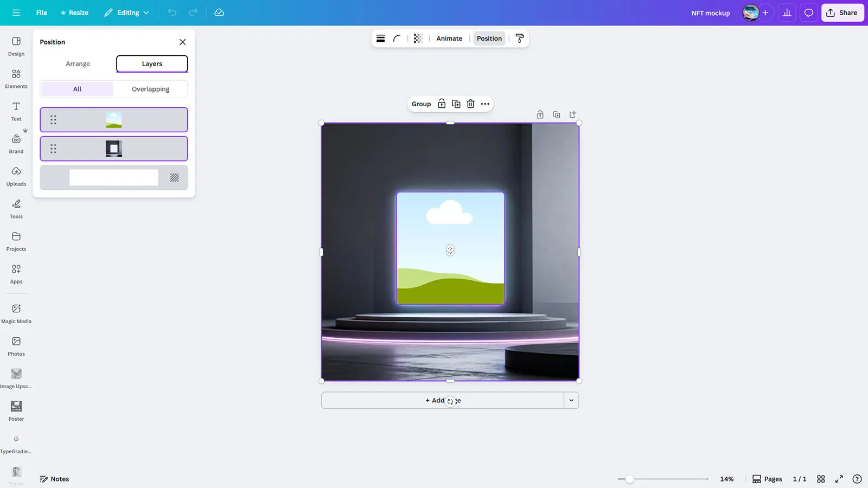
Task: Open the Add page dropdown arrow
Action: [x=571, y=401]
